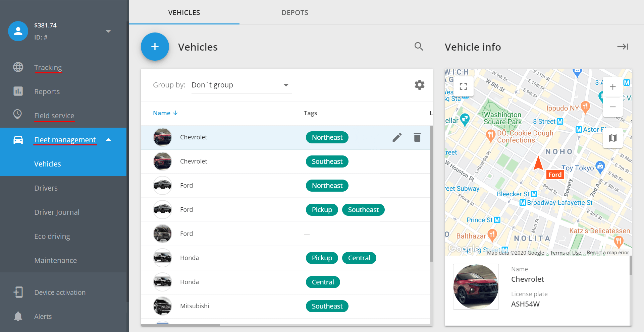Open the Terms of Use link

point(566,253)
